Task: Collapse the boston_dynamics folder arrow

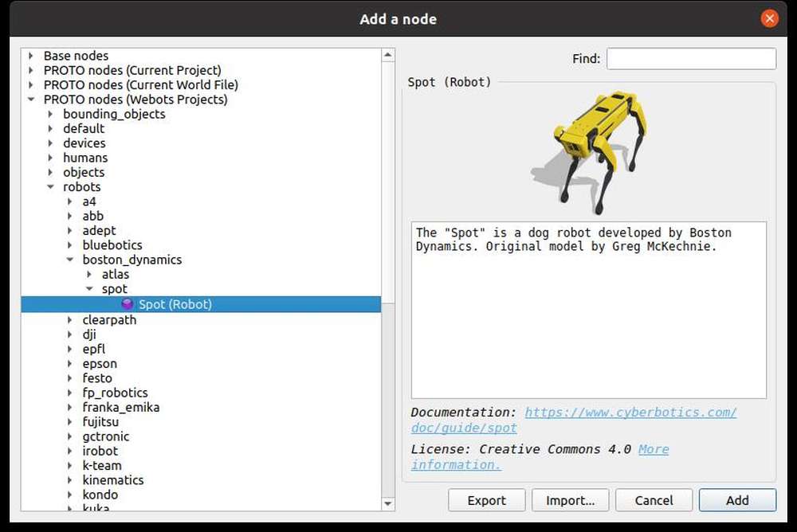Action: [69, 260]
